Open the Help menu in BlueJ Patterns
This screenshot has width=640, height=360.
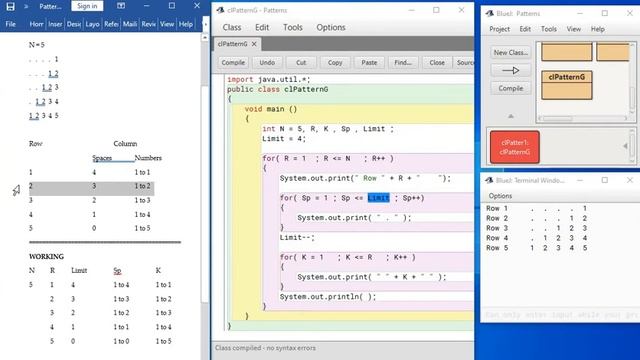(598, 29)
